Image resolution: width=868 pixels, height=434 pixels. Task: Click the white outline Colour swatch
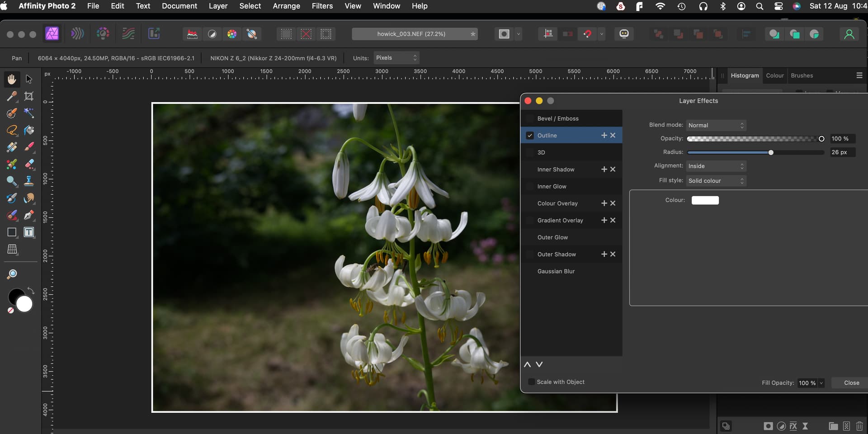[x=705, y=200]
